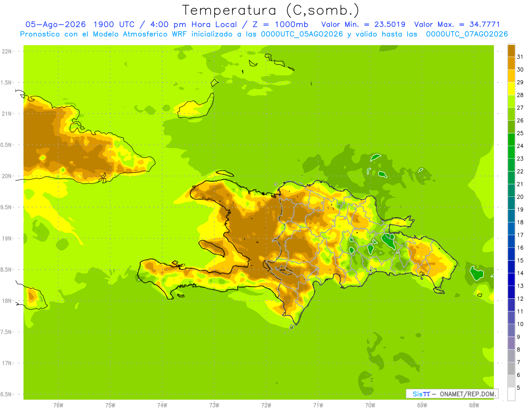Click longitude label "74W"
The width and height of the screenshot is (532, 411).
pyautogui.click(x=162, y=405)
